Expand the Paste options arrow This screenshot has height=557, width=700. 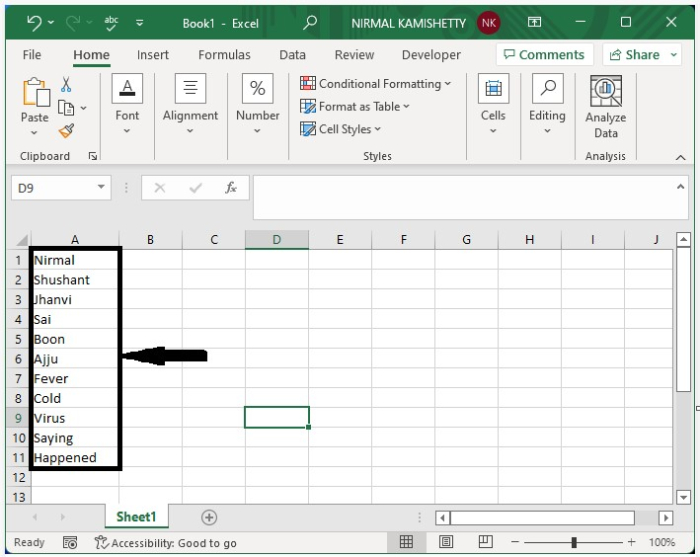[34, 133]
